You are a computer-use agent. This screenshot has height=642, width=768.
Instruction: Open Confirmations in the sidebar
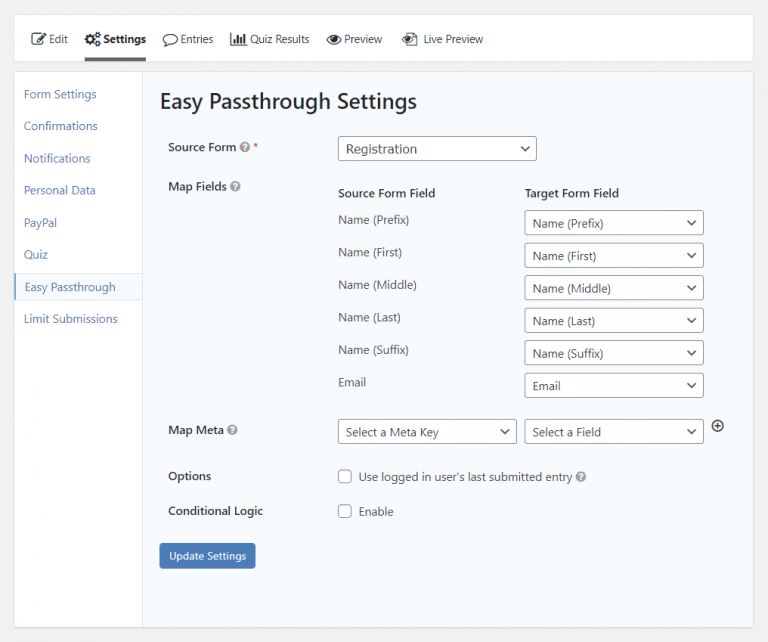coord(61,126)
